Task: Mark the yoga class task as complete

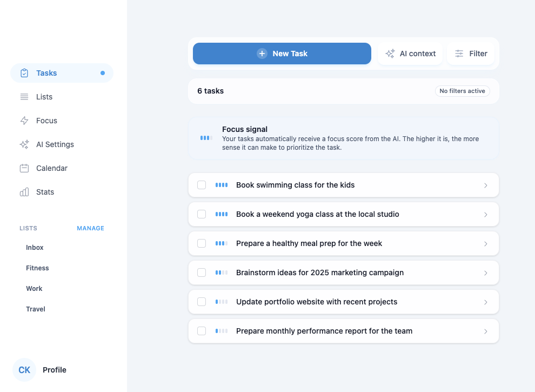Action: (x=202, y=214)
